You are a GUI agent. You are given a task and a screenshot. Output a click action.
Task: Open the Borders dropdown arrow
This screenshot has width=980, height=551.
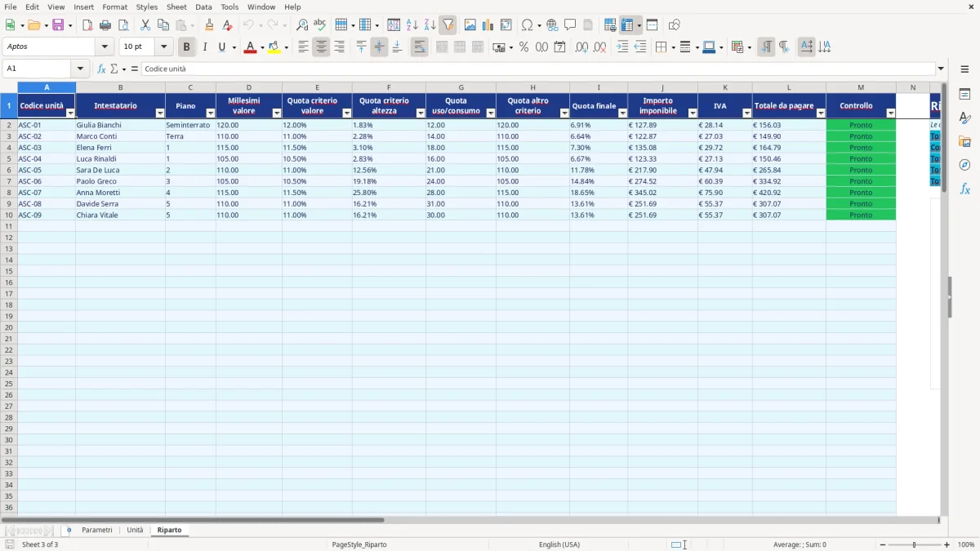point(673,47)
